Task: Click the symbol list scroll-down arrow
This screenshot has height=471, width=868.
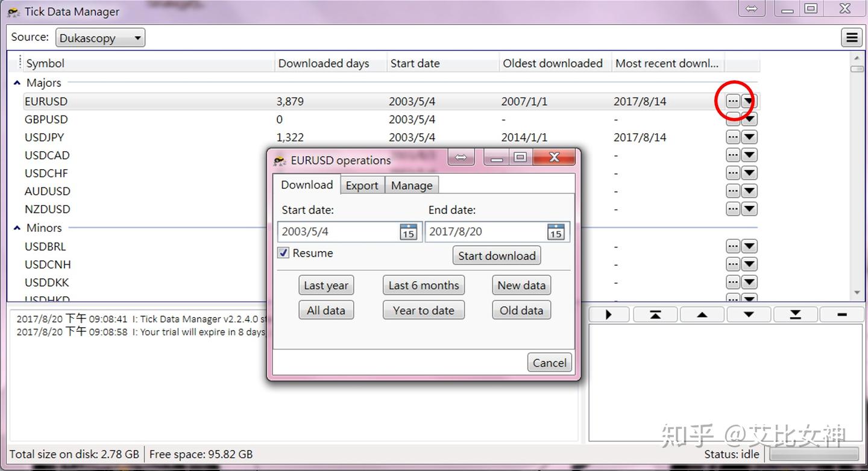Action: 857,293
